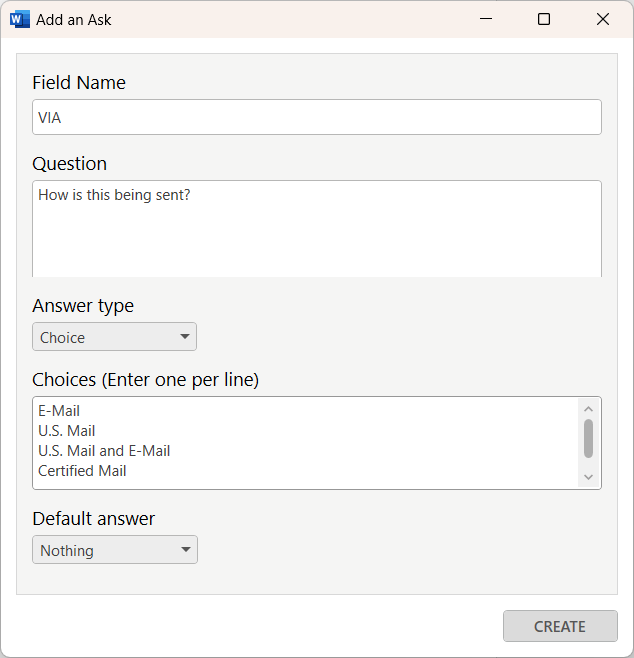Click the CREATE button
Screen dimensions: 634x658
(560, 626)
